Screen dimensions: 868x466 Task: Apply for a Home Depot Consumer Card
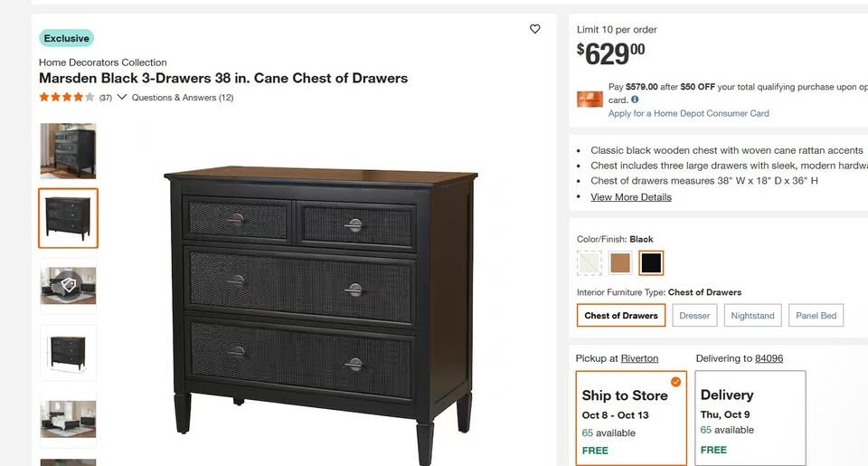pyautogui.click(x=689, y=113)
